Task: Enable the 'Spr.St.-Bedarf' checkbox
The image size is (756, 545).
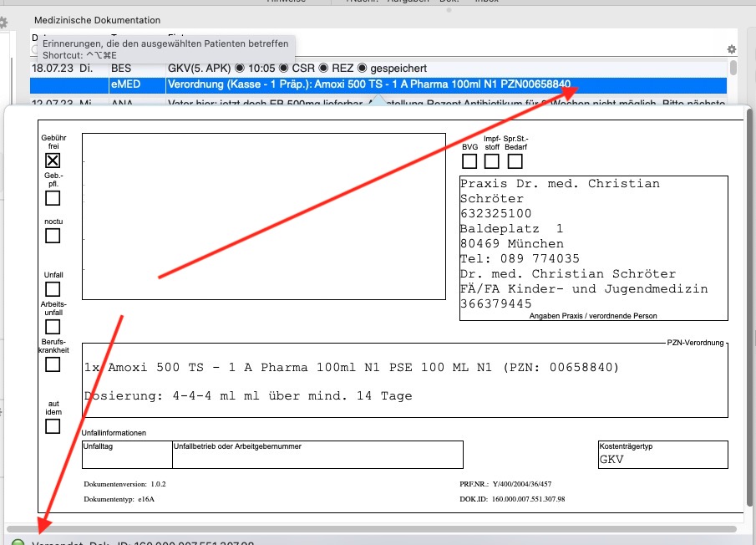Action: tap(515, 161)
